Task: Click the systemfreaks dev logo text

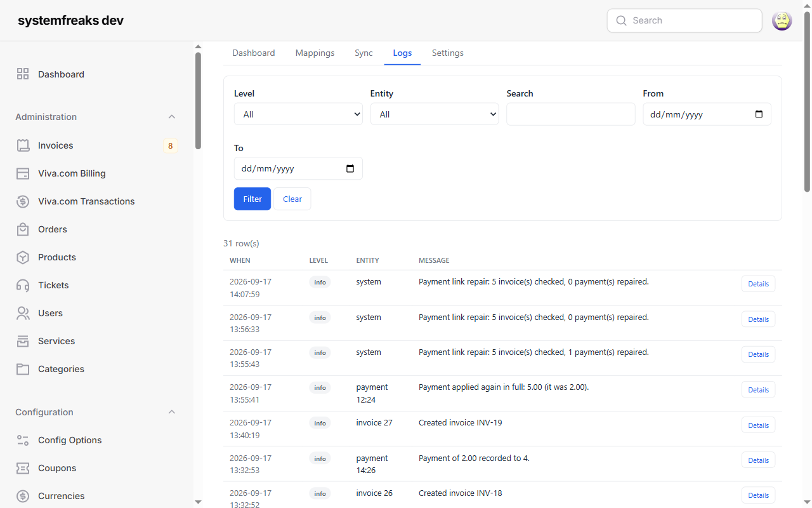Action: click(x=70, y=20)
